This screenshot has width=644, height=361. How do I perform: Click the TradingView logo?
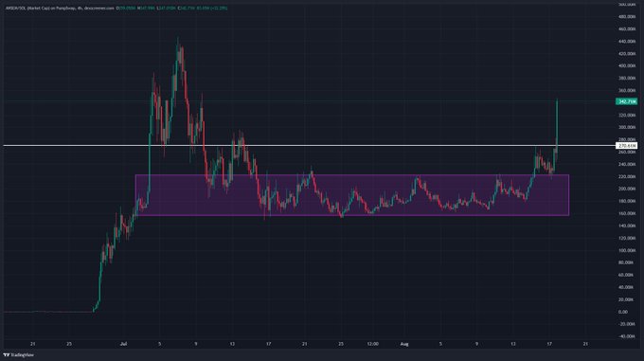19,354
